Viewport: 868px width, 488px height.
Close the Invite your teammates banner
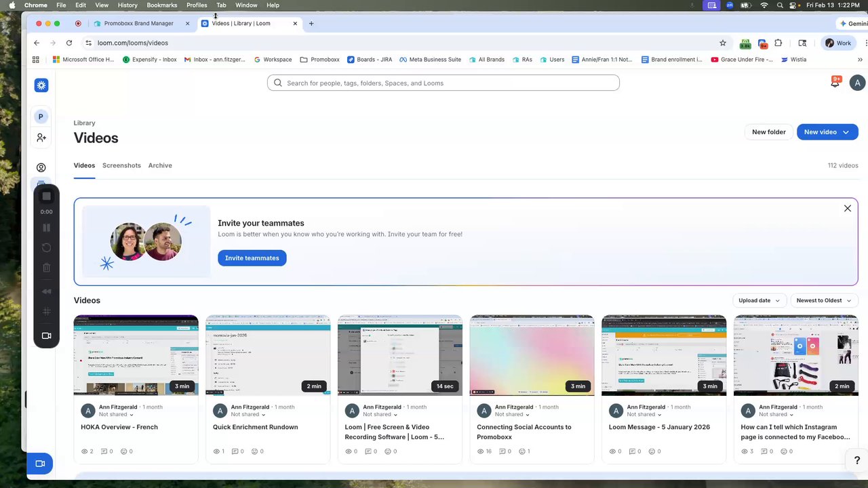click(848, 208)
